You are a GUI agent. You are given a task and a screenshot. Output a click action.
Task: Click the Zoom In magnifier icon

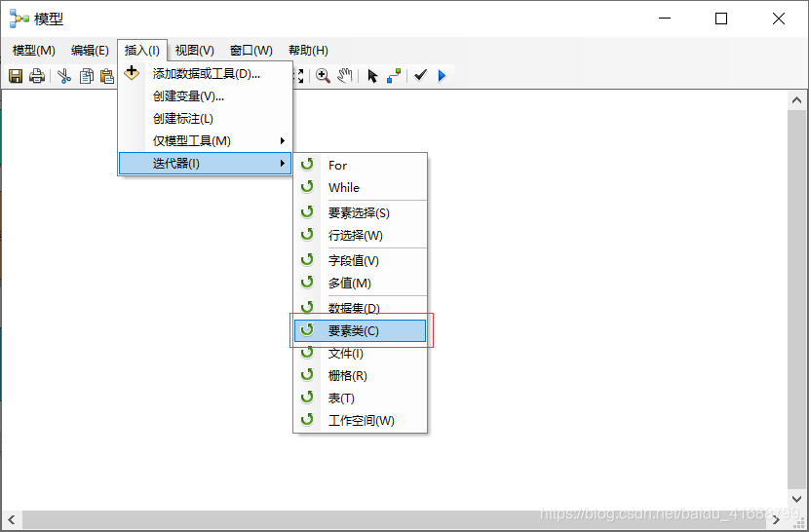coord(323,76)
